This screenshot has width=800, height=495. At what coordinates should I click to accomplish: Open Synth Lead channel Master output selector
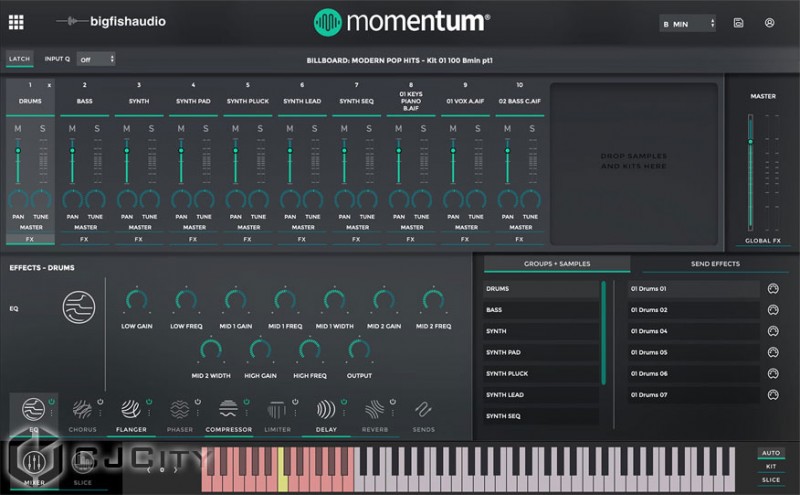[303, 228]
